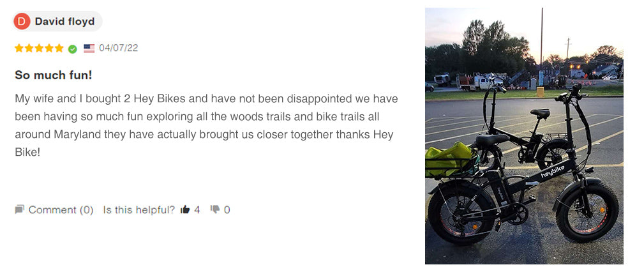Select the first rating star
The image size is (644, 274).
[19, 48]
